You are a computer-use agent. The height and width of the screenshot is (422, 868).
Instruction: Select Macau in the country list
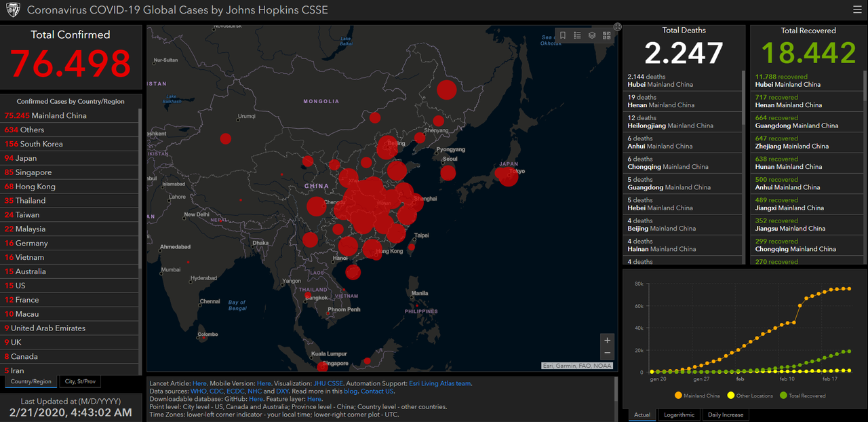pos(70,313)
